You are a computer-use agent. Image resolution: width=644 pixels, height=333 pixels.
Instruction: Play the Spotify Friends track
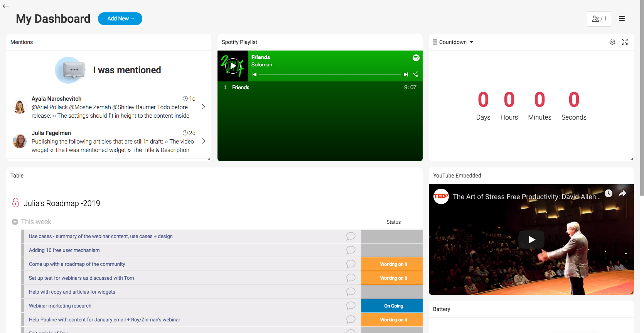233,66
